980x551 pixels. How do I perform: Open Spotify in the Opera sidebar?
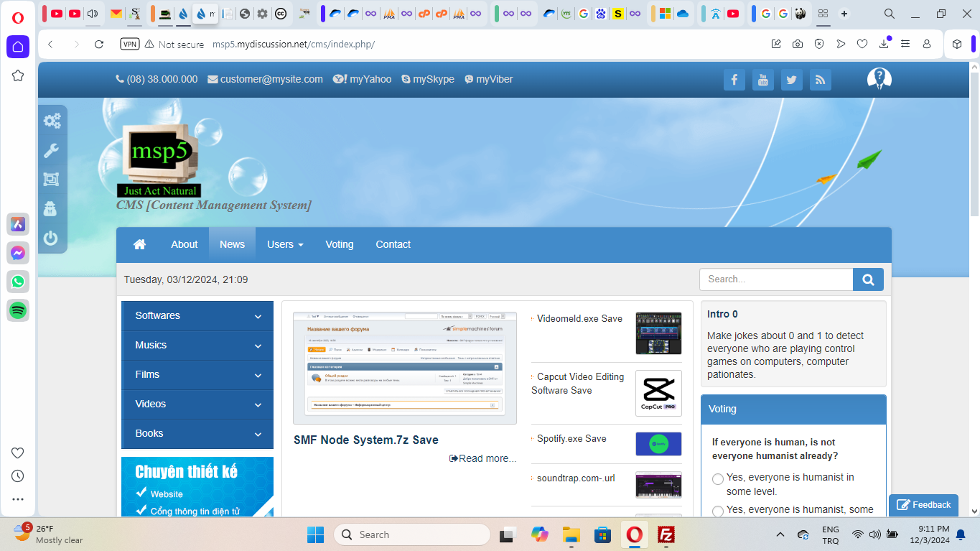click(18, 310)
